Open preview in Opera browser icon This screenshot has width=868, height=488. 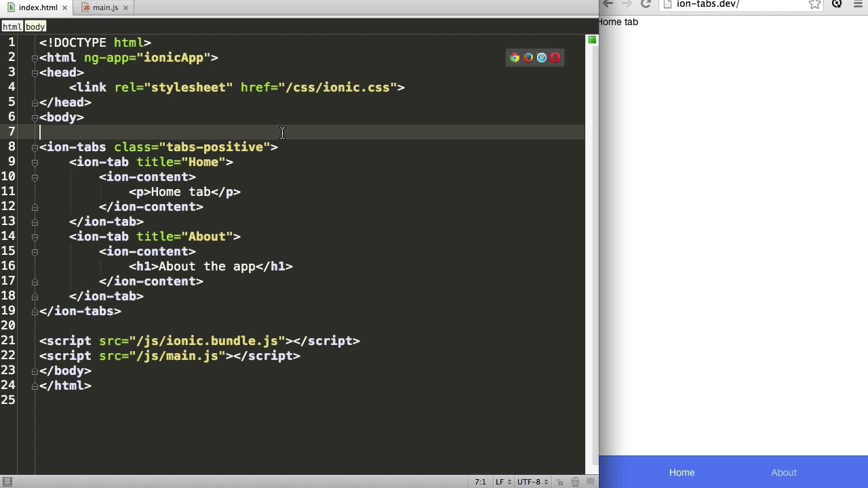[x=555, y=58]
